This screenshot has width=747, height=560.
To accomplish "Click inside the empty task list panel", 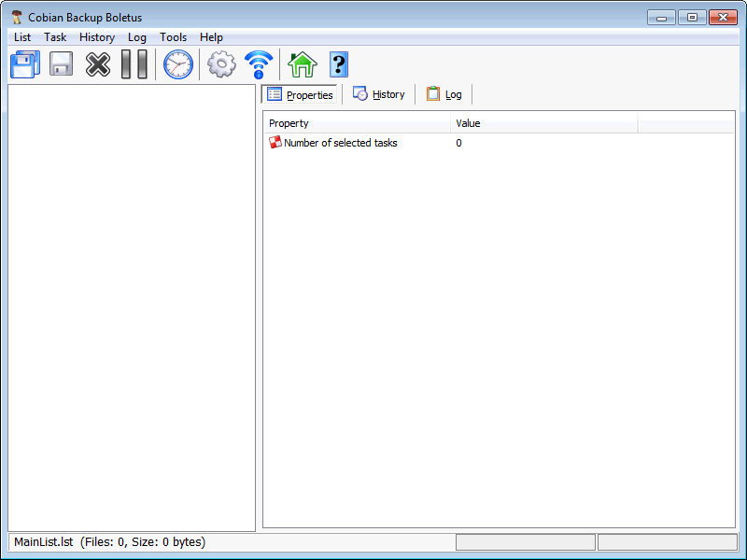I will 132,308.
